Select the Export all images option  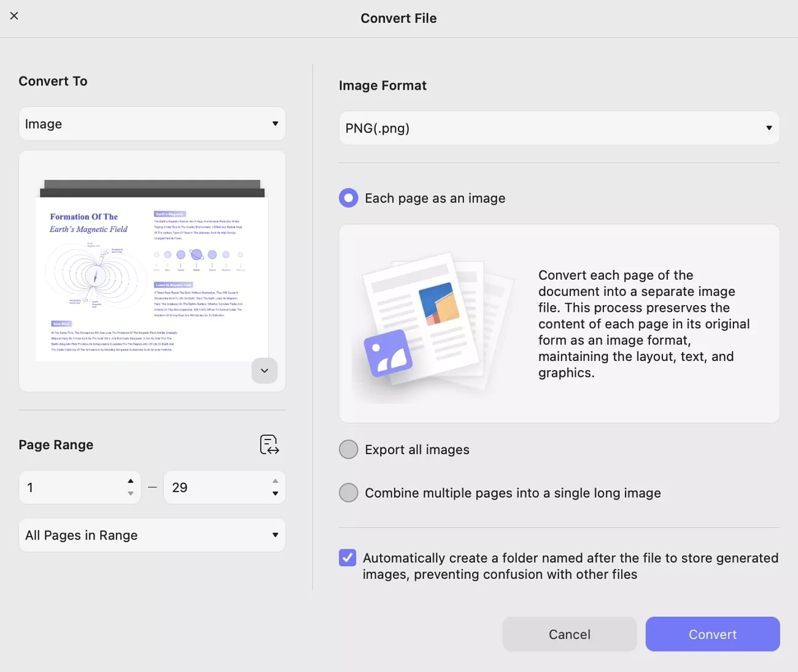(348, 449)
